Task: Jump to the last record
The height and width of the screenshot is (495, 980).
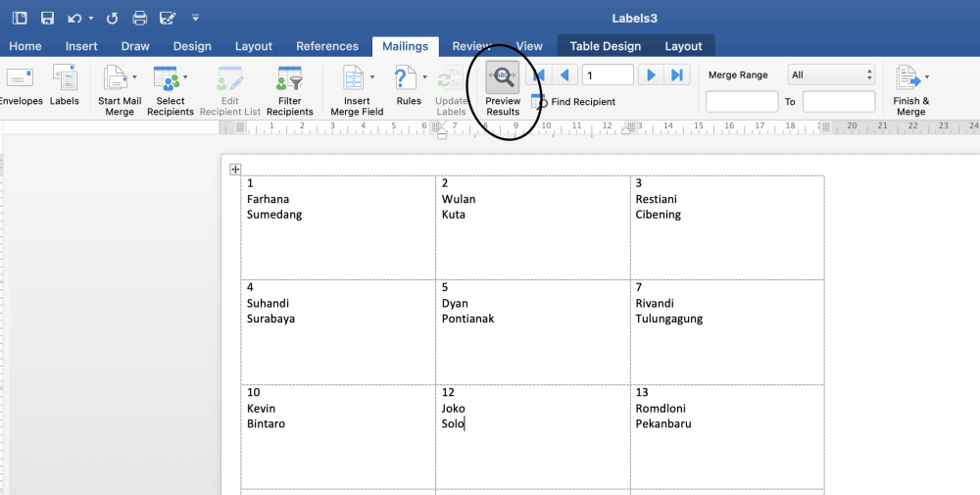Action: (676, 75)
